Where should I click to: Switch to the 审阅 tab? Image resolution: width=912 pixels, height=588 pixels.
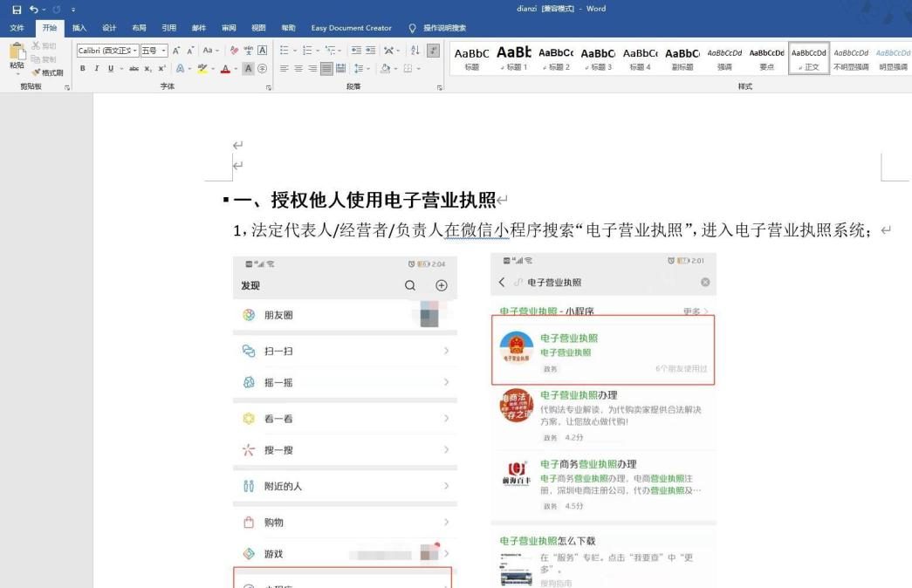(x=229, y=28)
